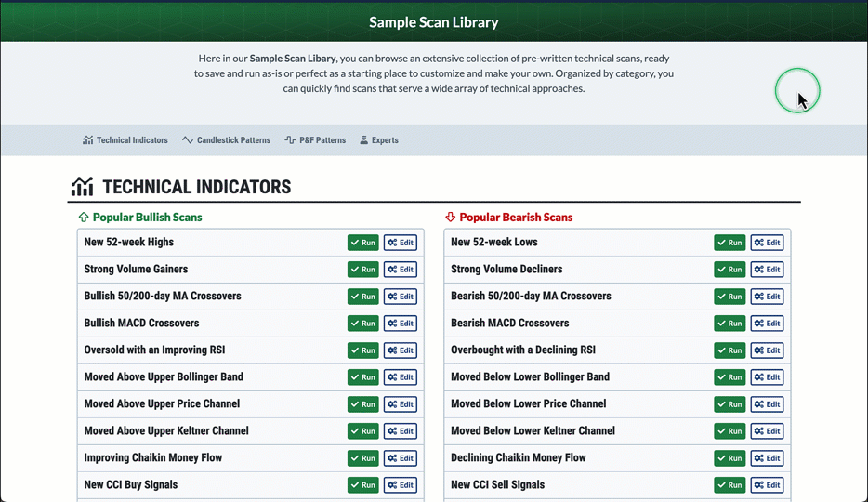The height and width of the screenshot is (502, 868).
Task: Click the green up arrow icon by Popular Bullish Scans
Action: pos(84,218)
